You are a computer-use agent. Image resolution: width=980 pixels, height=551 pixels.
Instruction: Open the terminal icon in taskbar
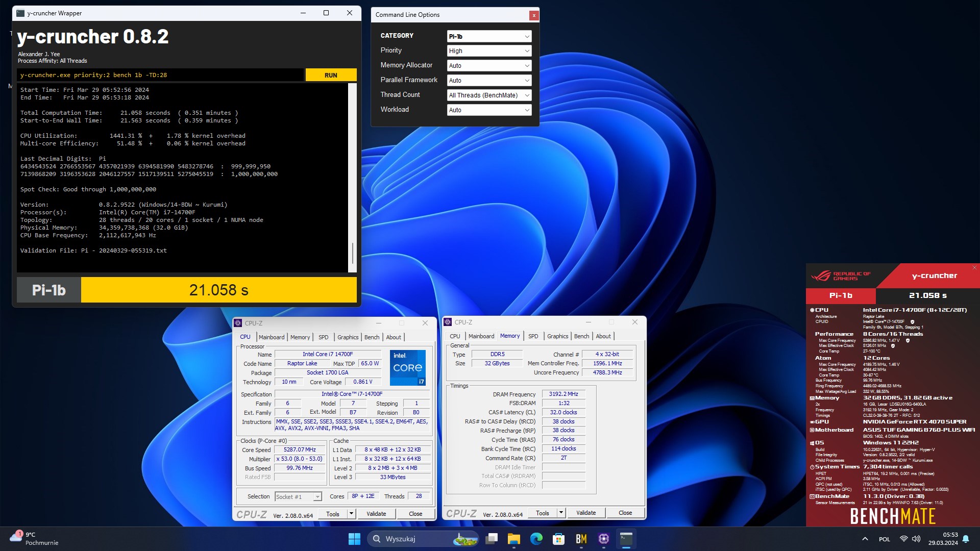click(626, 539)
